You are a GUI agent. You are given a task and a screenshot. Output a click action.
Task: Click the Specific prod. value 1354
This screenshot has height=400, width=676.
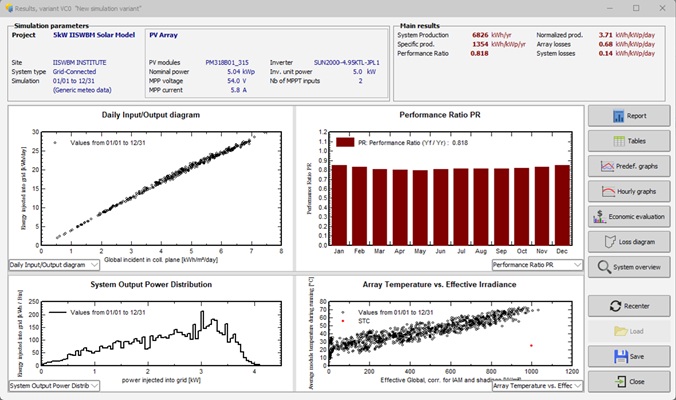point(480,44)
